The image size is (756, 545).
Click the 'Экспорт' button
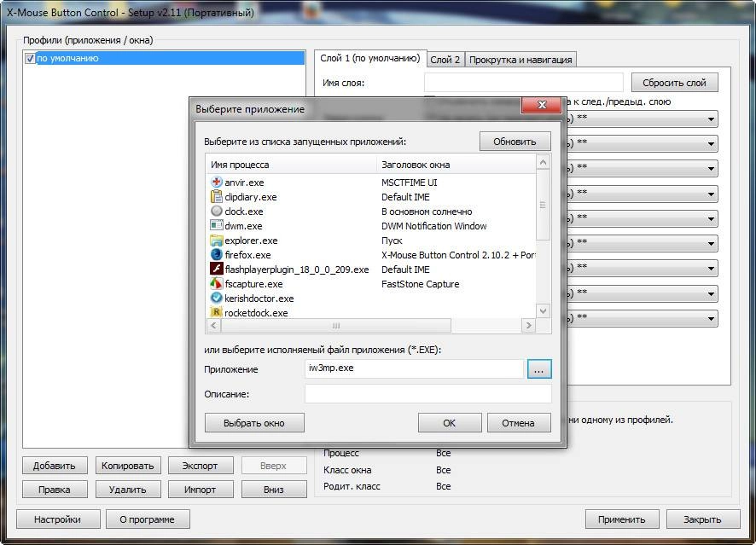coord(200,466)
